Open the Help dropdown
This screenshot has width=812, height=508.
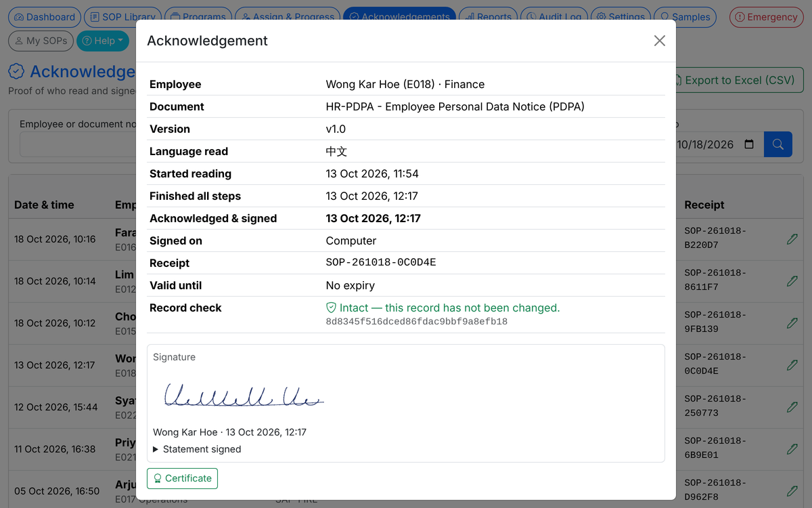tap(102, 41)
